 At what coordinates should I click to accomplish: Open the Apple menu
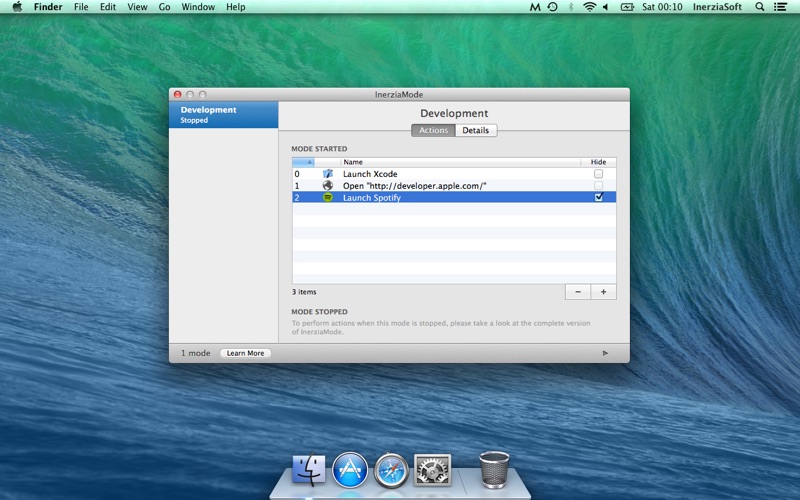[x=17, y=7]
